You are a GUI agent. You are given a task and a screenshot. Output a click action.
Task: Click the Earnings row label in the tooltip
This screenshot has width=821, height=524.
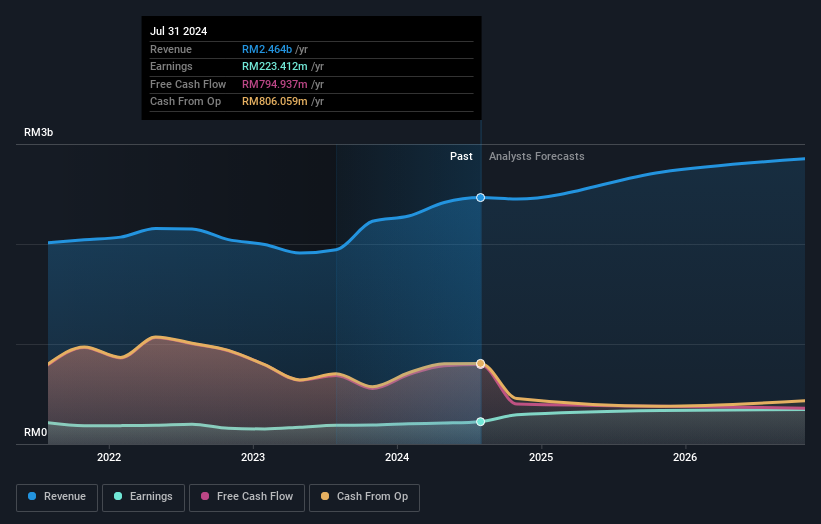pos(171,66)
